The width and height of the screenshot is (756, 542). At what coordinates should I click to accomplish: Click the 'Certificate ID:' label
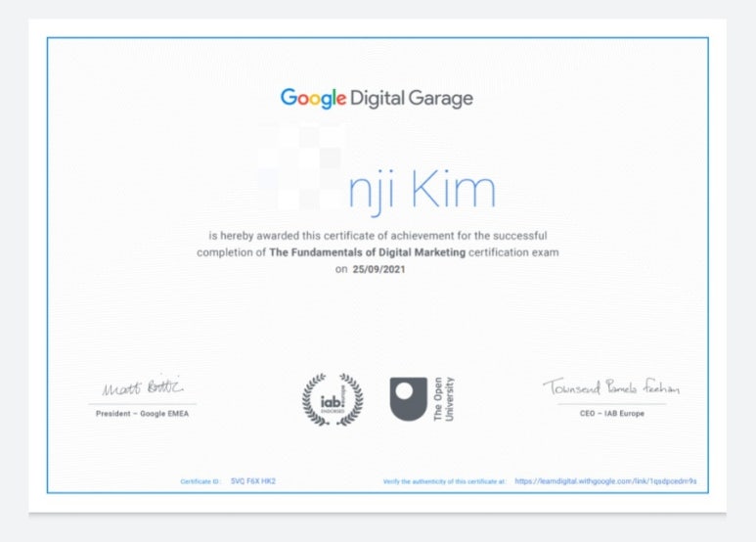click(x=200, y=481)
